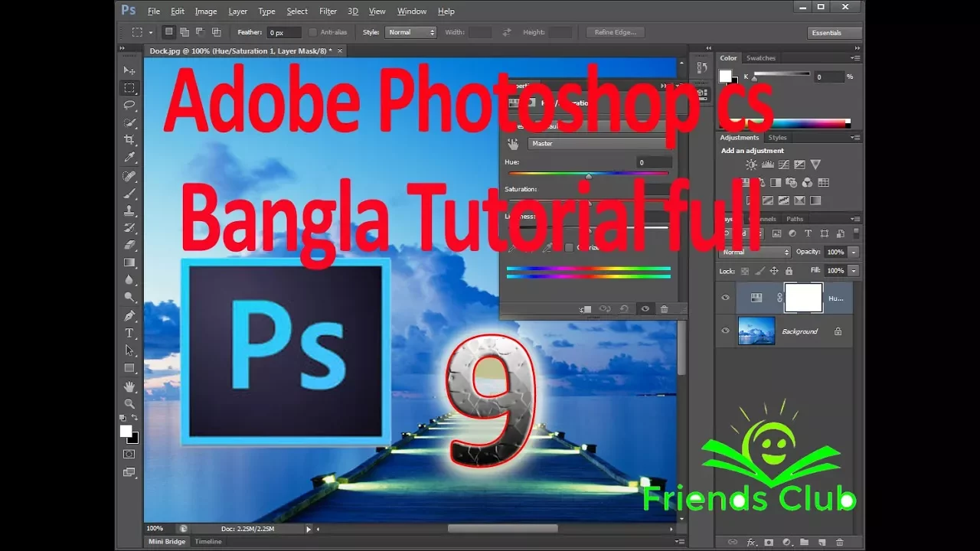This screenshot has height=551, width=980.
Task: Enable the Colorize checkbox
Action: 569,247
